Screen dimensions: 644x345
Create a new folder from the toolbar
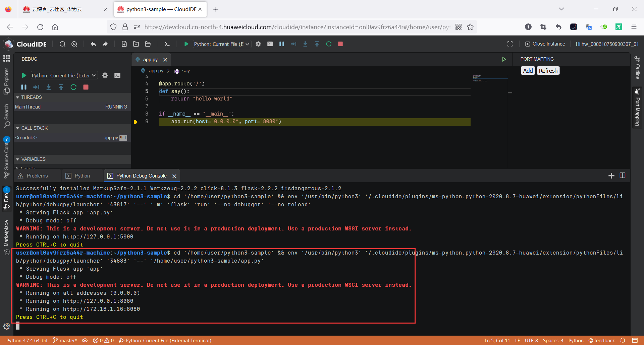pyautogui.click(x=136, y=44)
